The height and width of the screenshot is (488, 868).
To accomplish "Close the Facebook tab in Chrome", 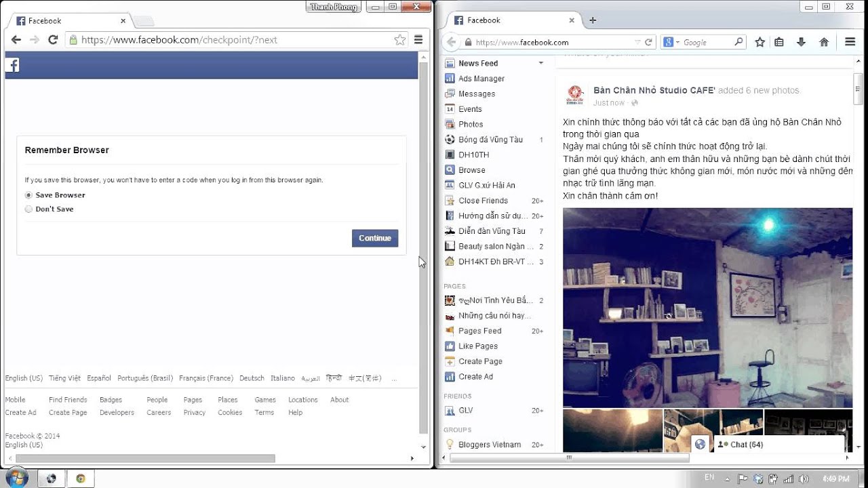I will pyautogui.click(x=123, y=21).
